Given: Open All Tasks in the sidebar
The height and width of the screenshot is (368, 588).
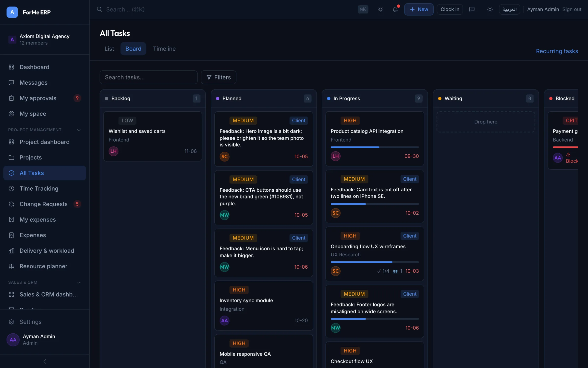Looking at the screenshot, I should tap(45, 173).
